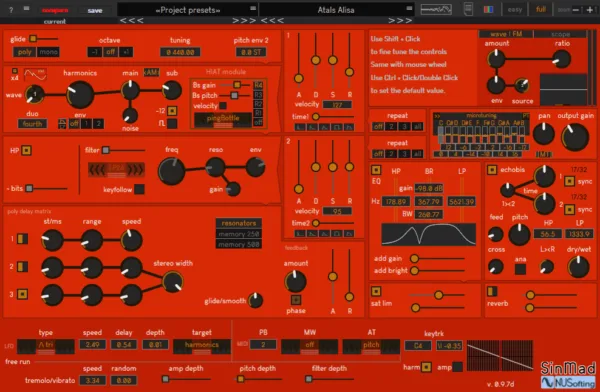
Task: Open the waveform display icon in top bar
Action: 436,9
